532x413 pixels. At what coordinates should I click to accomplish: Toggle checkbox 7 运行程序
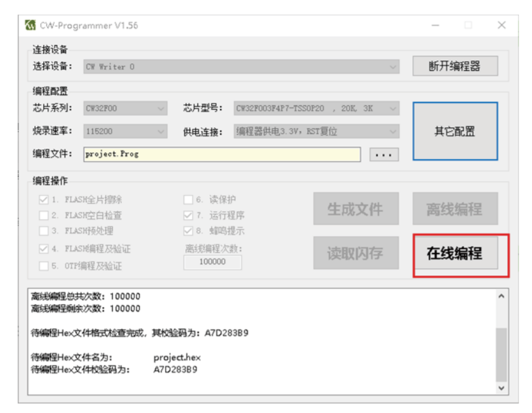click(x=188, y=215)
